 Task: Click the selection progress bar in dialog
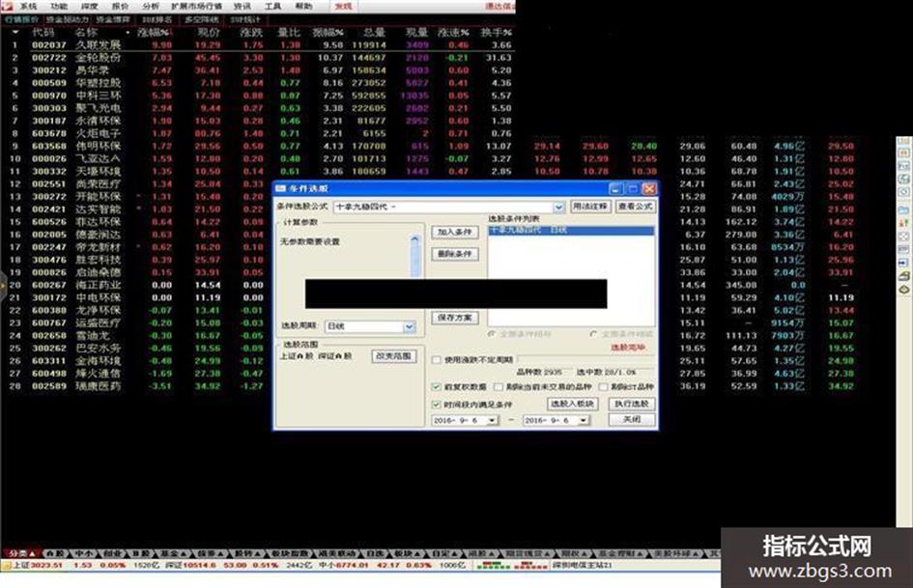pyautogui.click(x=585, y=360)
